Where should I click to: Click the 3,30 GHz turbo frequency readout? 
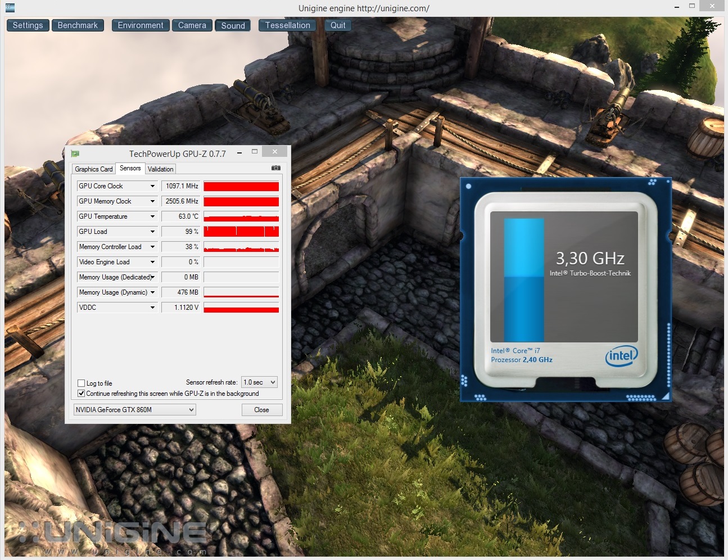coord(590,259)
